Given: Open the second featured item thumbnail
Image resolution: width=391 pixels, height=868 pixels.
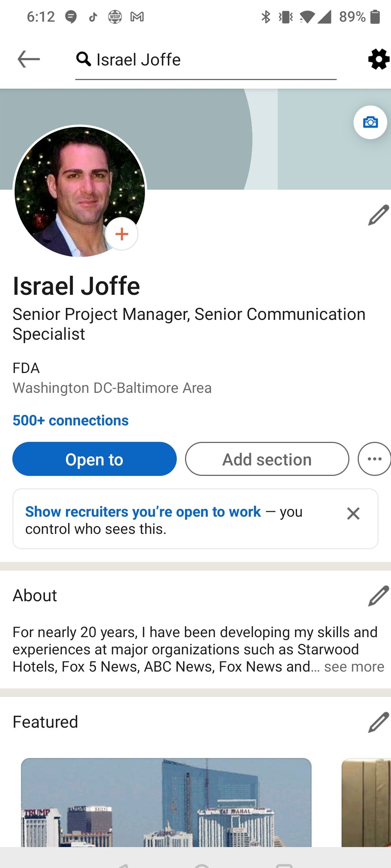Looking at the screenshot, I should point(366,803).
